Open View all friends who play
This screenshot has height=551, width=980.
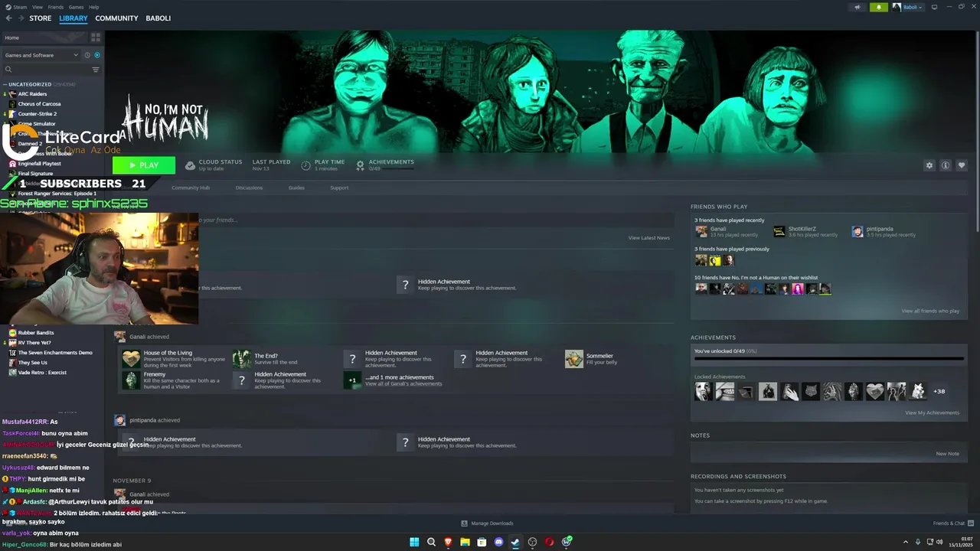pos(930,311)
